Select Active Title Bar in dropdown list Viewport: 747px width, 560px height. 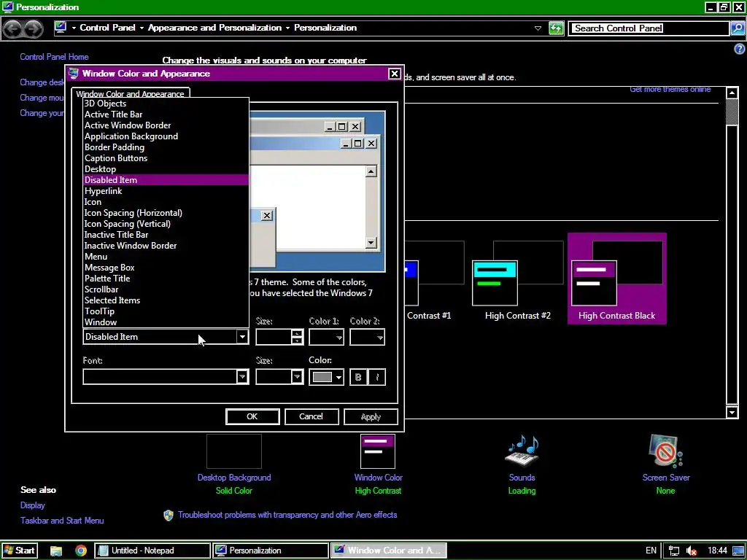tap(166, 114)
